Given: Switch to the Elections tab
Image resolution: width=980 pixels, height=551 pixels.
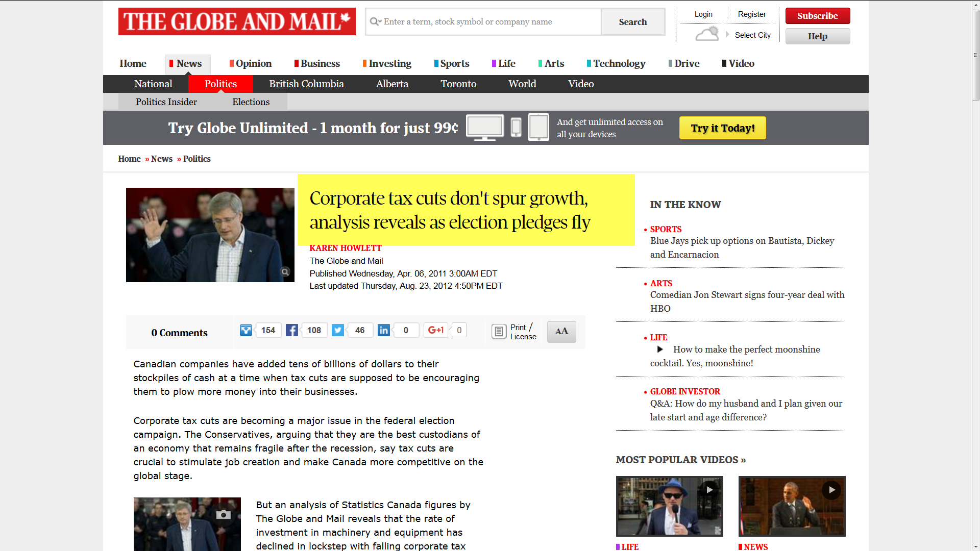Looking at the screenshot, I should tap(251, 102).
